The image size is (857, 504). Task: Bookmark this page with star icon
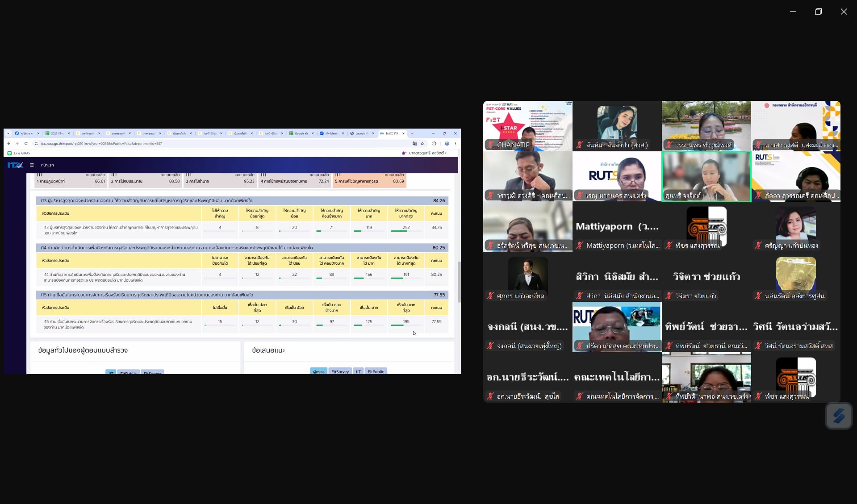click(x=422, y=144)
